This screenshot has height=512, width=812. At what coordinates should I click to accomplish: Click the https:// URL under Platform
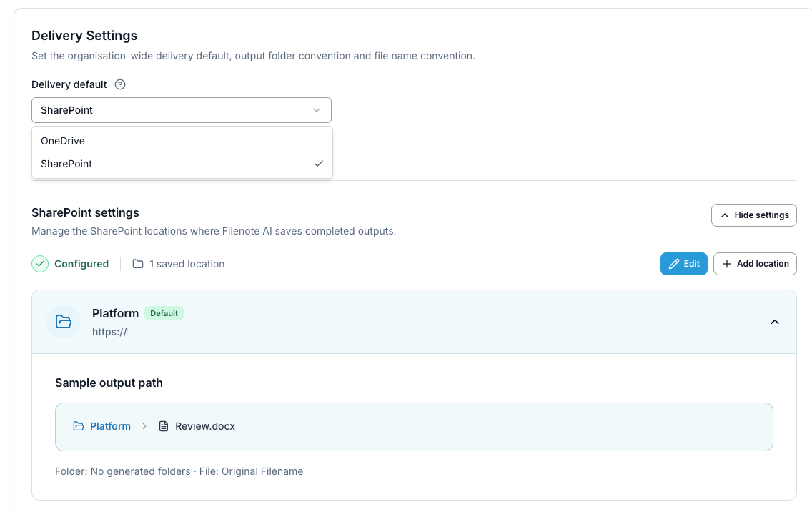click(109, 333)
